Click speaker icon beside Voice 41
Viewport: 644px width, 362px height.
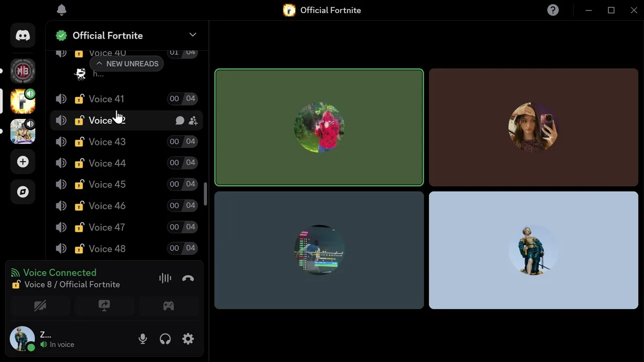point(61,99)
